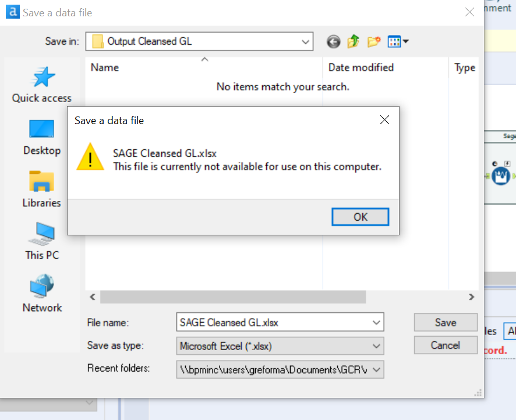Select the Alteryx tool node on canvas
This screenshot has width=516, height=420.
[501, 175]
